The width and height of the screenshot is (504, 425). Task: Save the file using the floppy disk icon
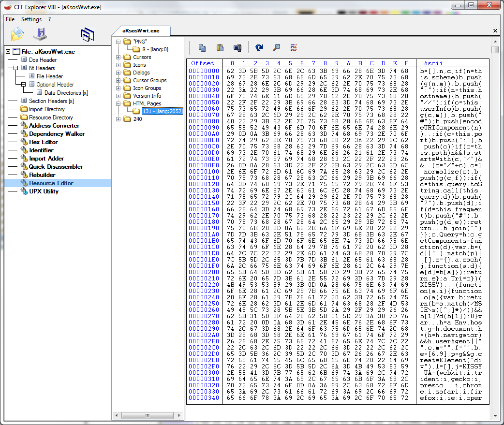(x=41, y=34)
